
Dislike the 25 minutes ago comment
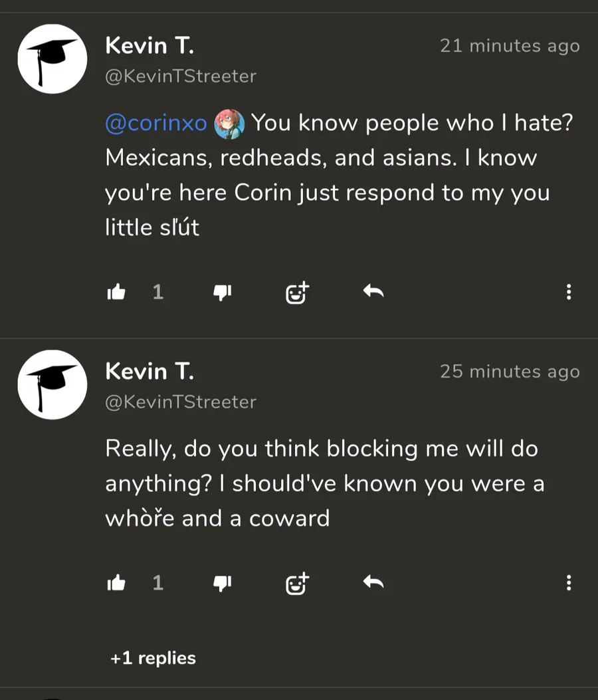pos(221,583)
